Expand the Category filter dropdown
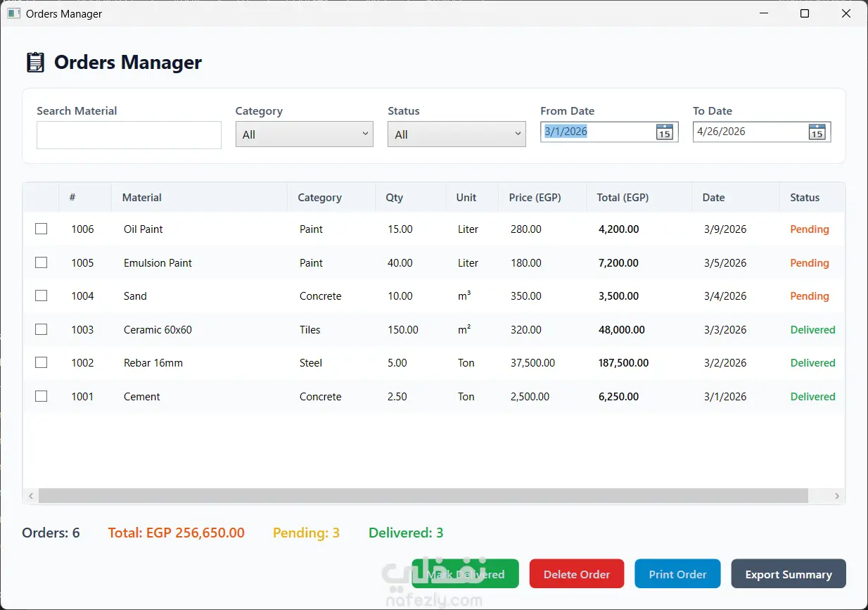Viewport: 868px width, 610px height. (304, 134)
